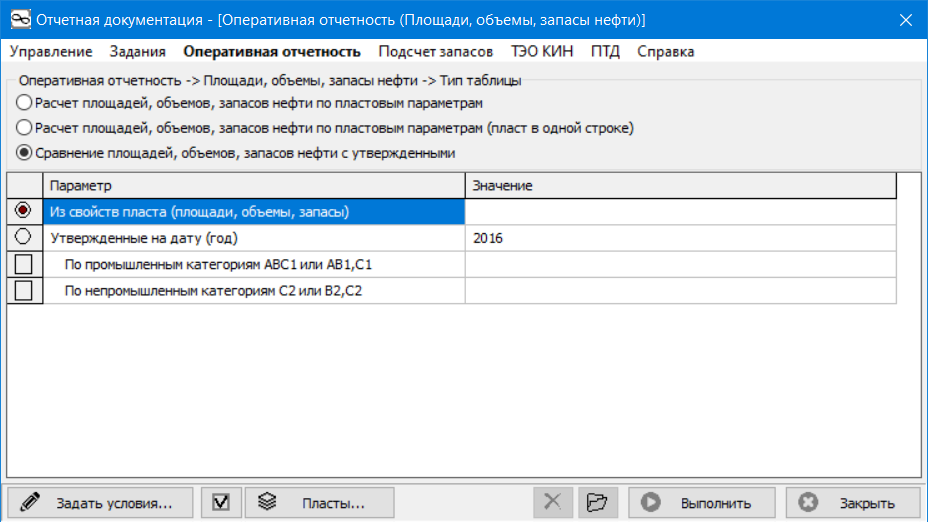Click the Закрыть button

coord(853,502)
